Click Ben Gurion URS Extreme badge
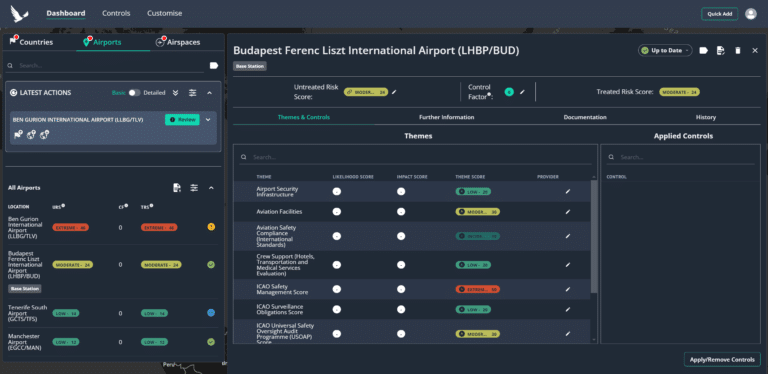Screen dimensions: 768x374 point(71,227)
